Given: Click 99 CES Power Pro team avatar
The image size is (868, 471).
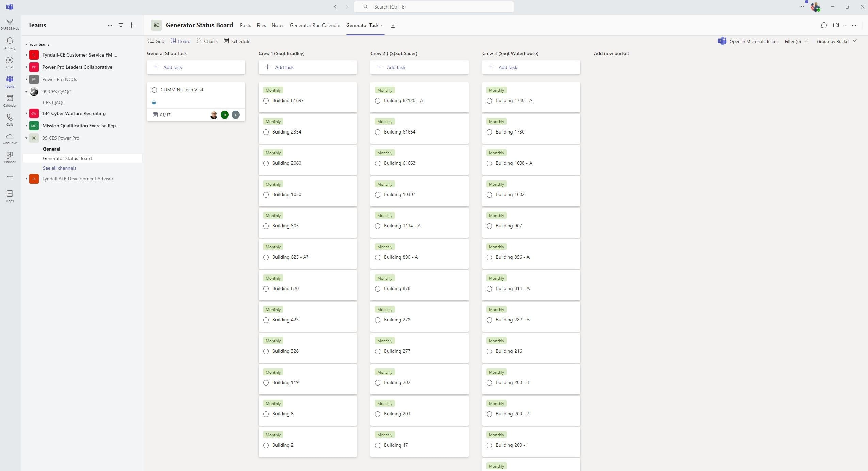Looking at the screenshot, I should pyautogui.click(x=34, y=138).
